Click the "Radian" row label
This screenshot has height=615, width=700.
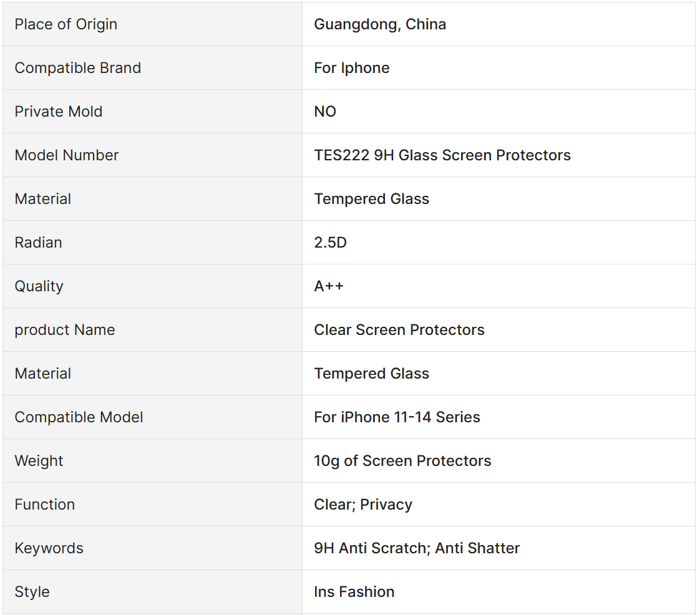pos(39,243)
